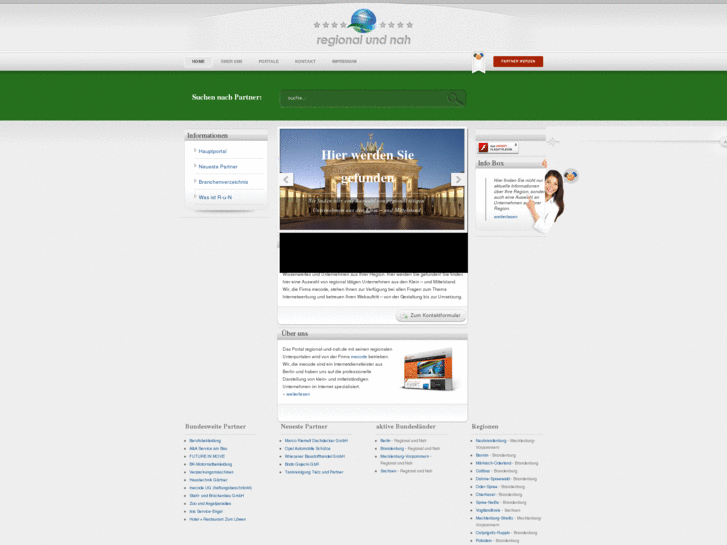
Task: Open Märkisch-Oderland region link
Action: 493,463
